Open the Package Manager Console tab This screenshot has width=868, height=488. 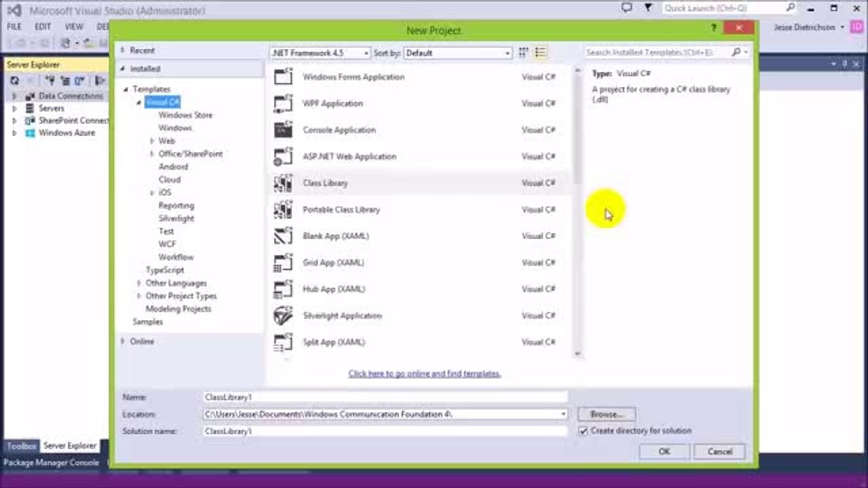(52, 463)
